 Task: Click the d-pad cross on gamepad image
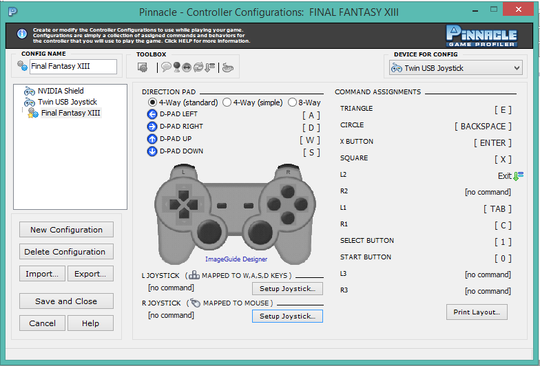184,205
